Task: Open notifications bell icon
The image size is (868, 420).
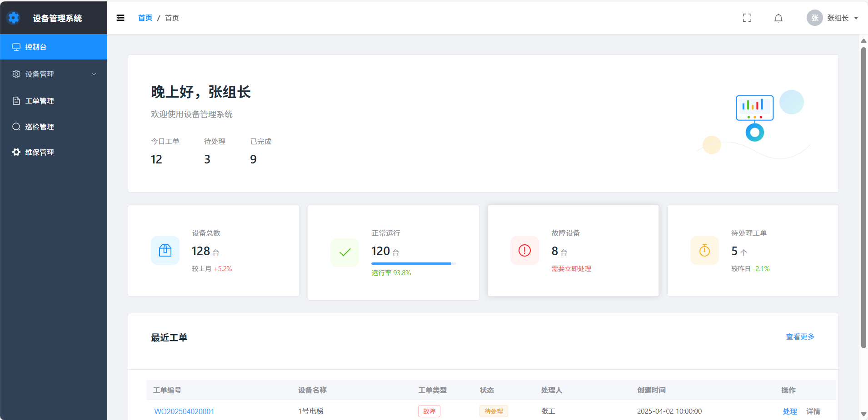Action: coord(778,18)
